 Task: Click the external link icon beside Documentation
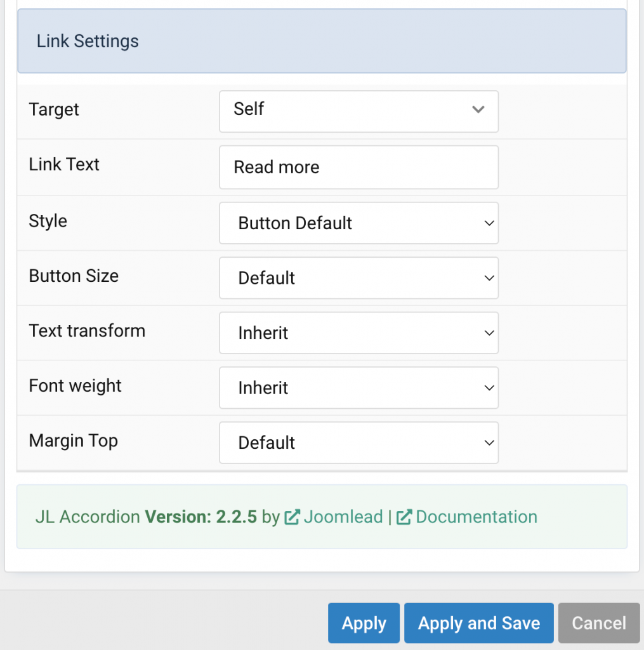[x=404, y=517]
